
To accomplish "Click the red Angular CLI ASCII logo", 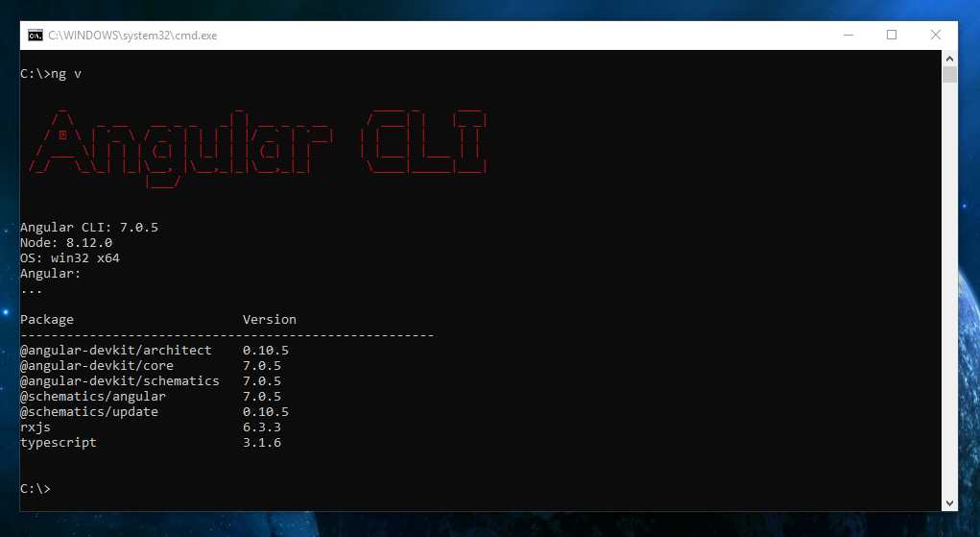I will coord(257,148).
